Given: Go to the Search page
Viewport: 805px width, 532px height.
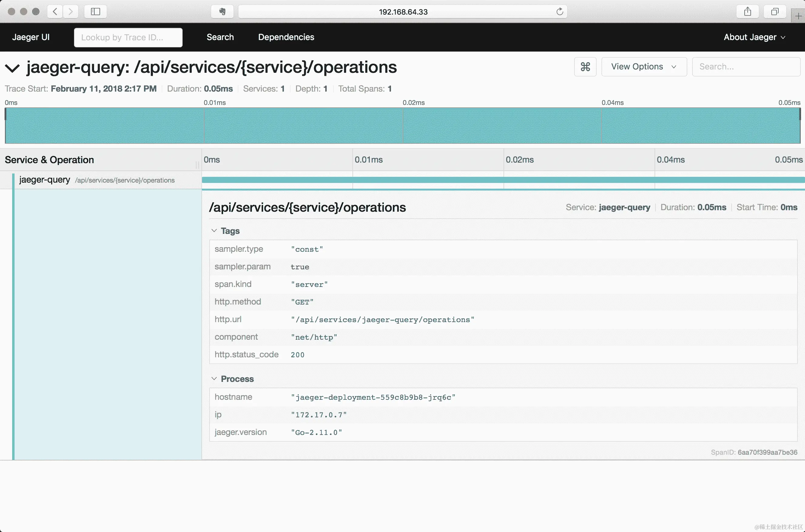Looking at the screenshot, I should click(220, 37).
